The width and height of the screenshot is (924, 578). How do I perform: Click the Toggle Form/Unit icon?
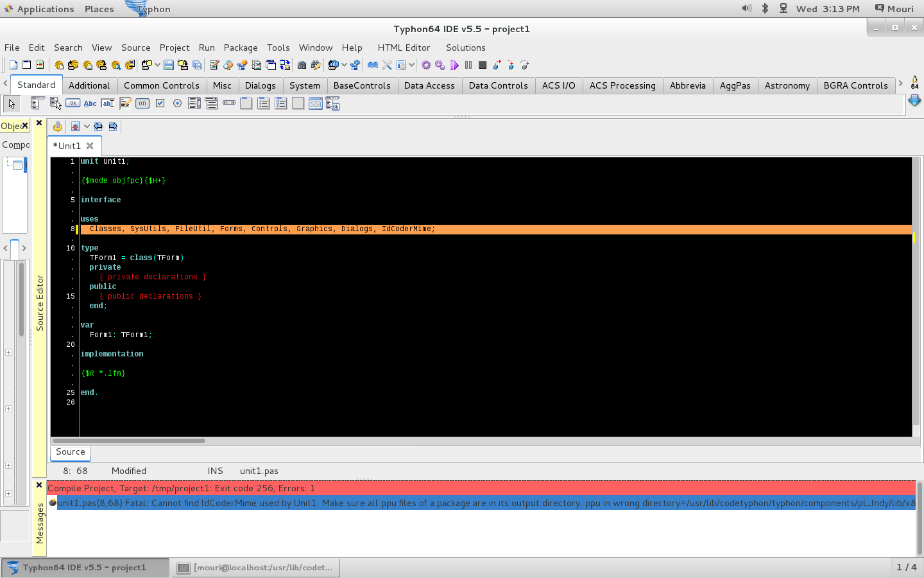pyautogui.click(x=284, y=65)
